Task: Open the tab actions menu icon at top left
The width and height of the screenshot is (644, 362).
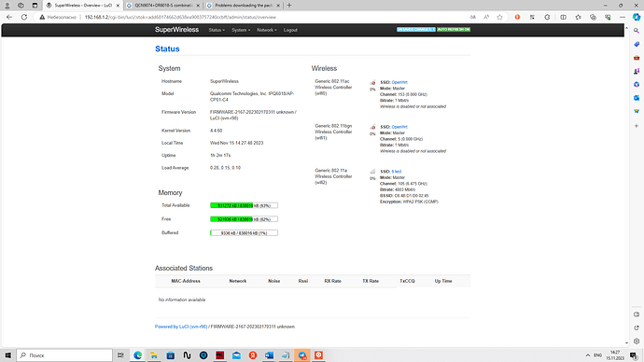Action: click(35, 6)
